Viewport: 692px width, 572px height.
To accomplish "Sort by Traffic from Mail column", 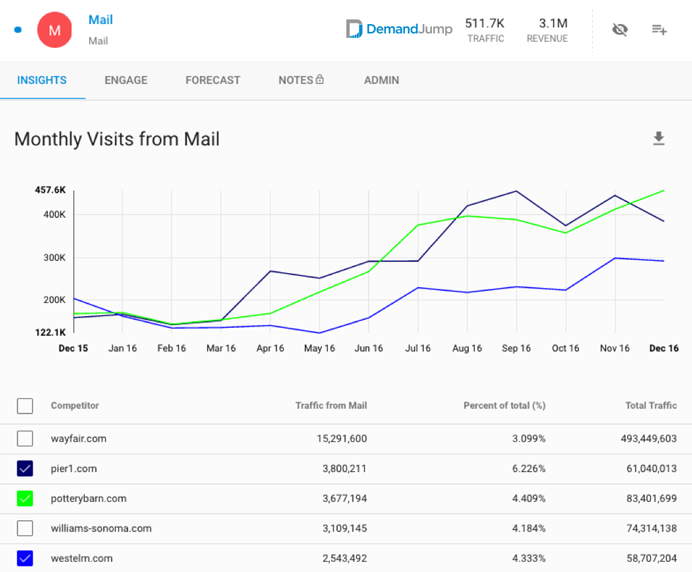I will 331,406.
